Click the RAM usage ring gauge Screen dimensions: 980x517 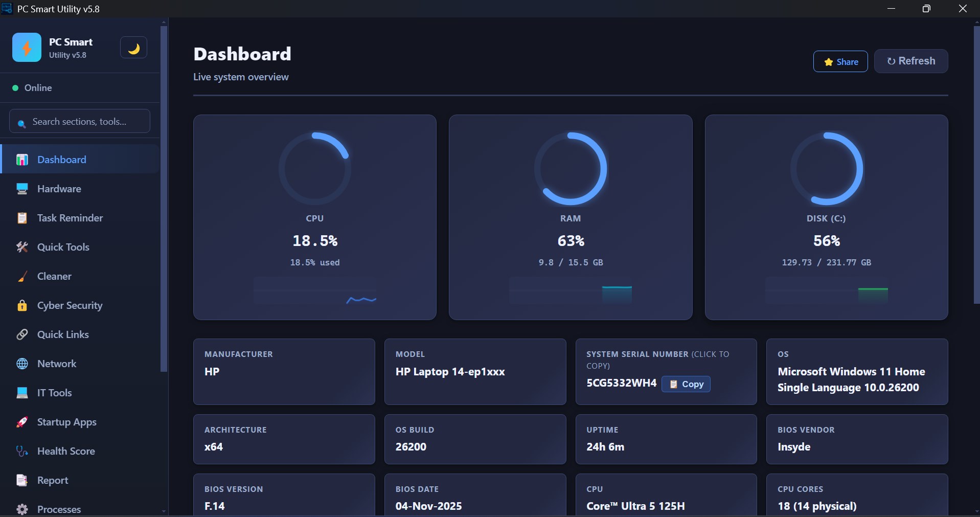(571, 169)
